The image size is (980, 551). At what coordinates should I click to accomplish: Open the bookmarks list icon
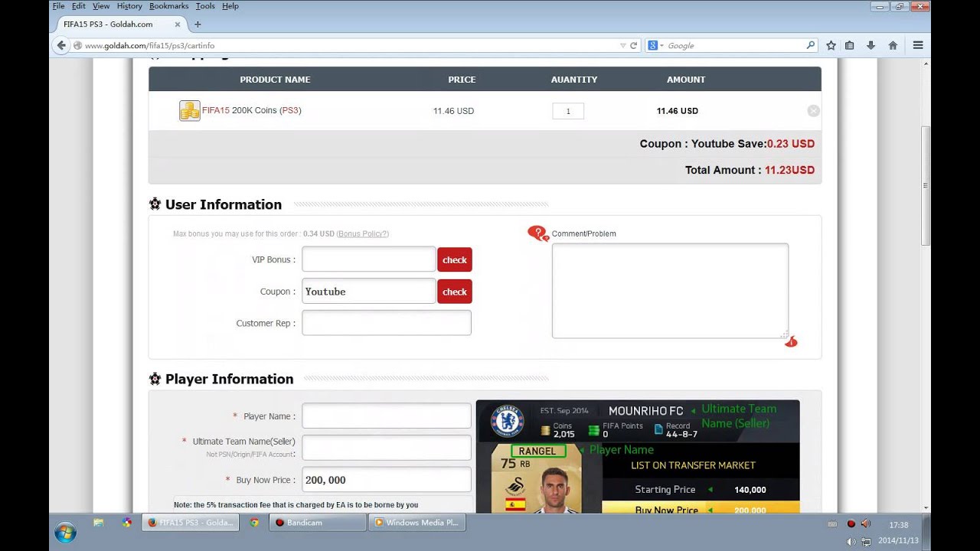[850, 45]
